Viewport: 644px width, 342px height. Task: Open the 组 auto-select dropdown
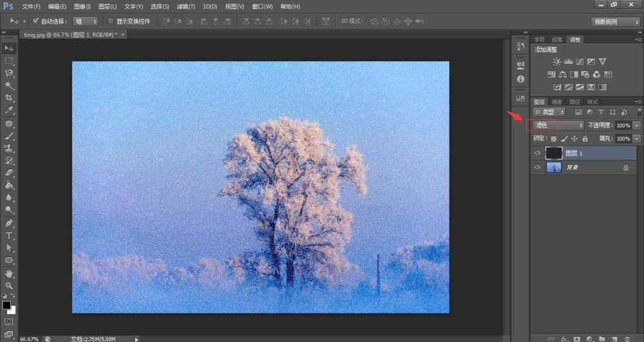[85, 21]
